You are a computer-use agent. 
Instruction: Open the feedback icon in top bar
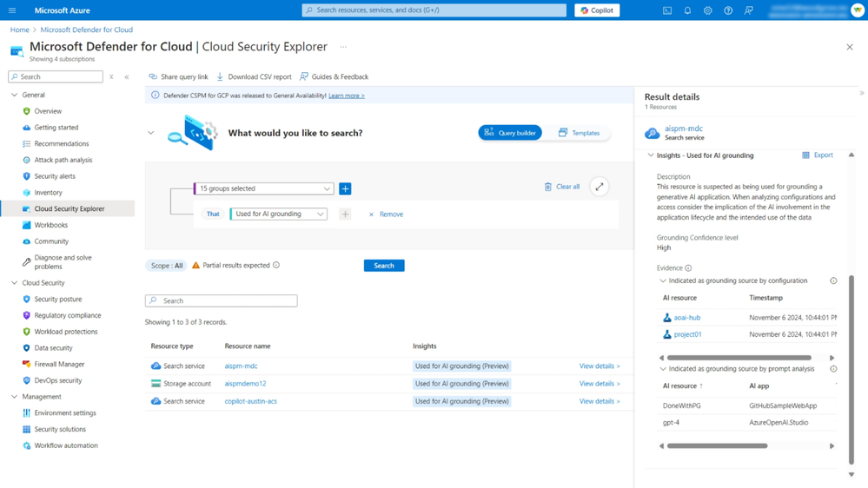click(748, 10)
